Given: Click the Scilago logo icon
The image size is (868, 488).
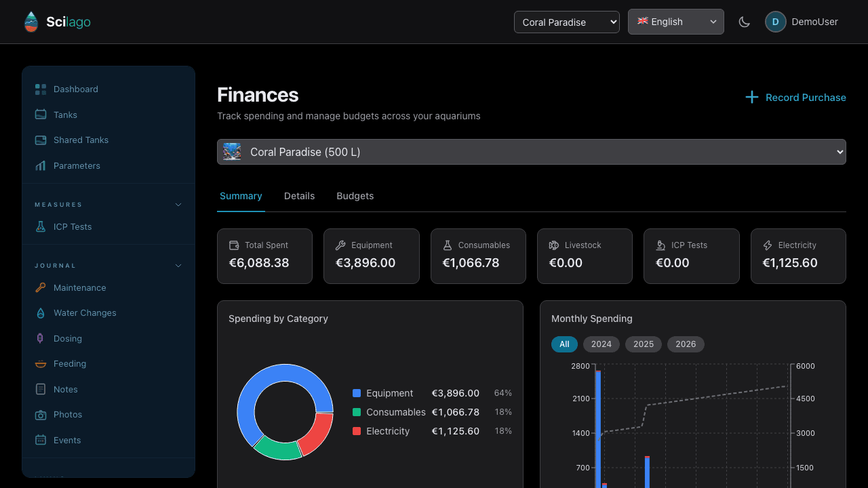Looking at the screenshot, I should [31, 22].
